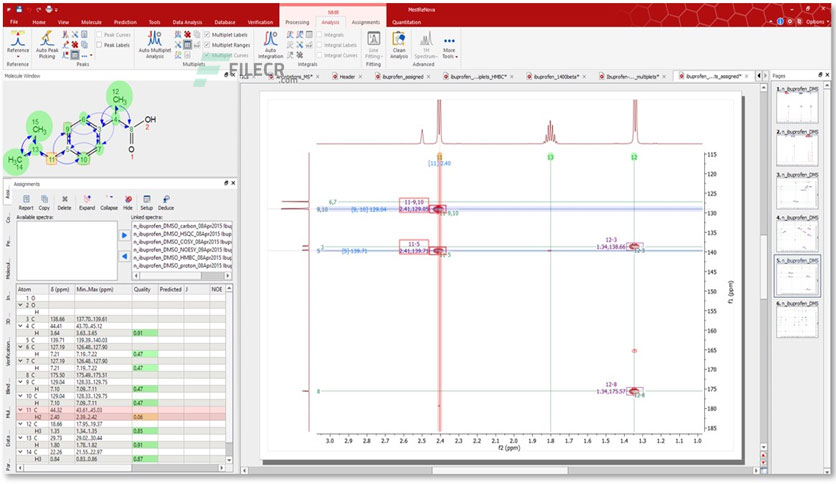
Task: Select page 6 thumbnail in Pages panel
Action: (x=797, y=319)
